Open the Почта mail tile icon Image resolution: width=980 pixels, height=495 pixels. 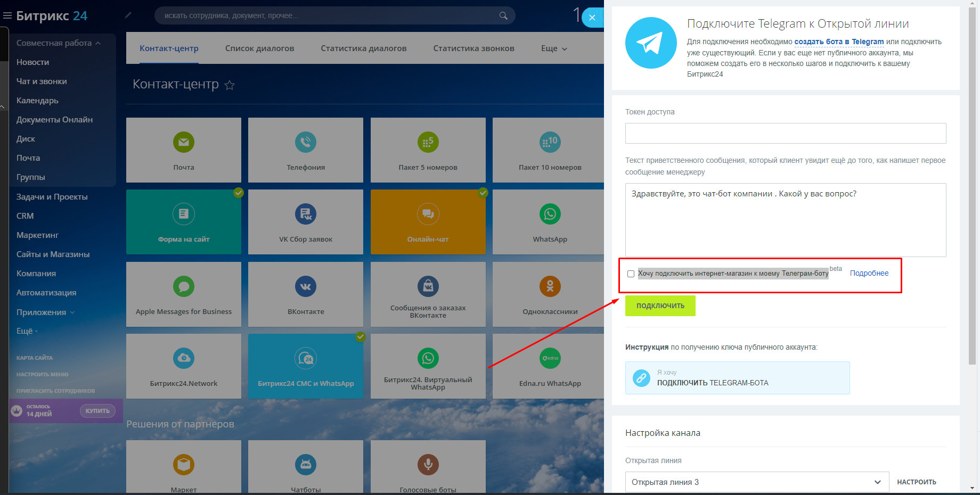point(184,142)
